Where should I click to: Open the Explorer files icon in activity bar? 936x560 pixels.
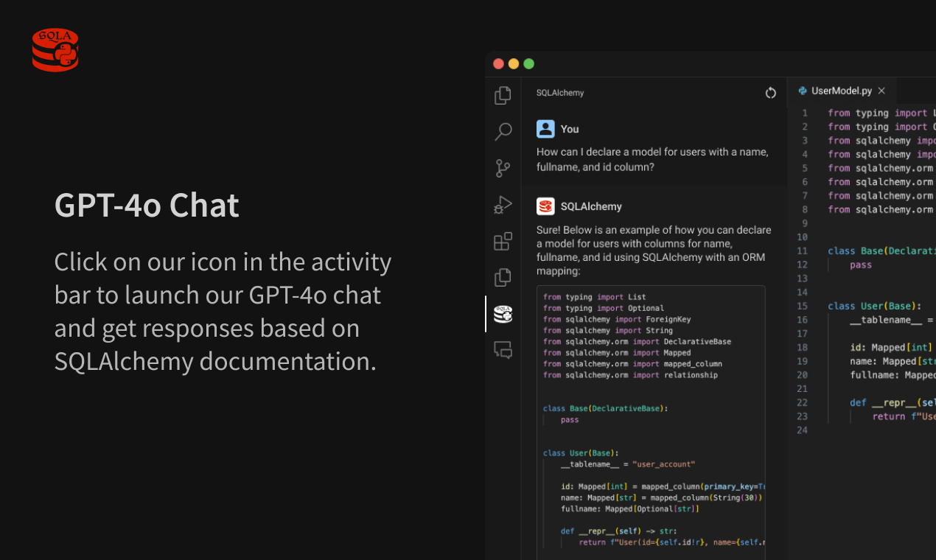503,96
